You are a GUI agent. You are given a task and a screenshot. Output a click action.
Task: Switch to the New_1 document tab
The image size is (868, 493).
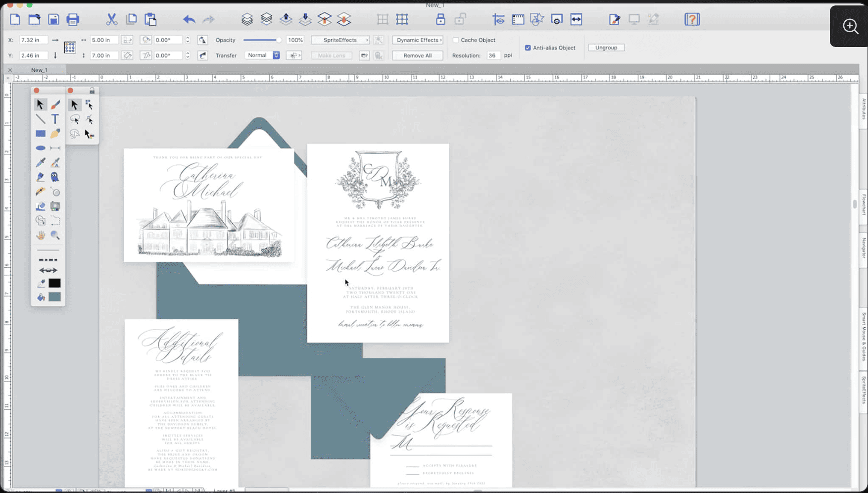[39, 70]
